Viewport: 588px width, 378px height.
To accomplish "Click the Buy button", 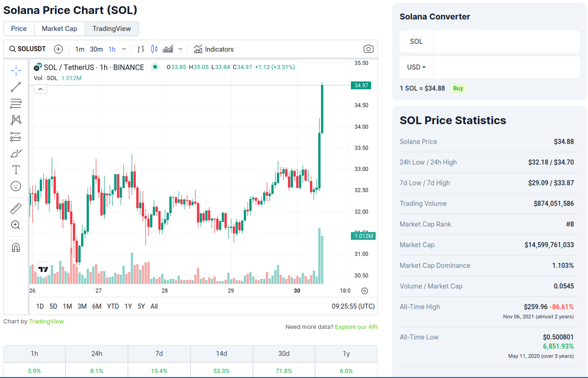I will [x=458, y=88].
